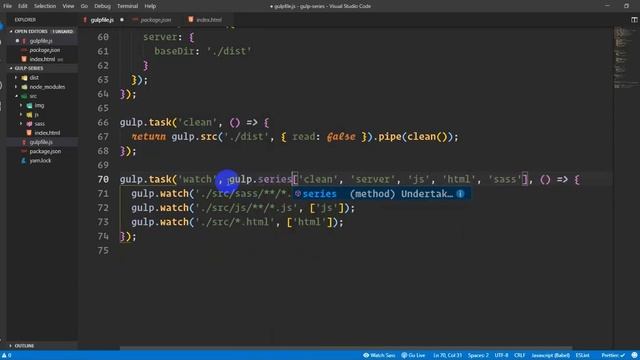Click the sass folder icon
640x360 pixels.
tap(29, 124)
